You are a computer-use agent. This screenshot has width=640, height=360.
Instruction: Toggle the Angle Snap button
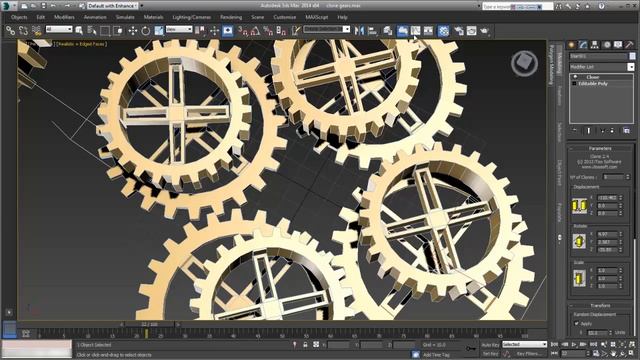click(x=256, y=31)
